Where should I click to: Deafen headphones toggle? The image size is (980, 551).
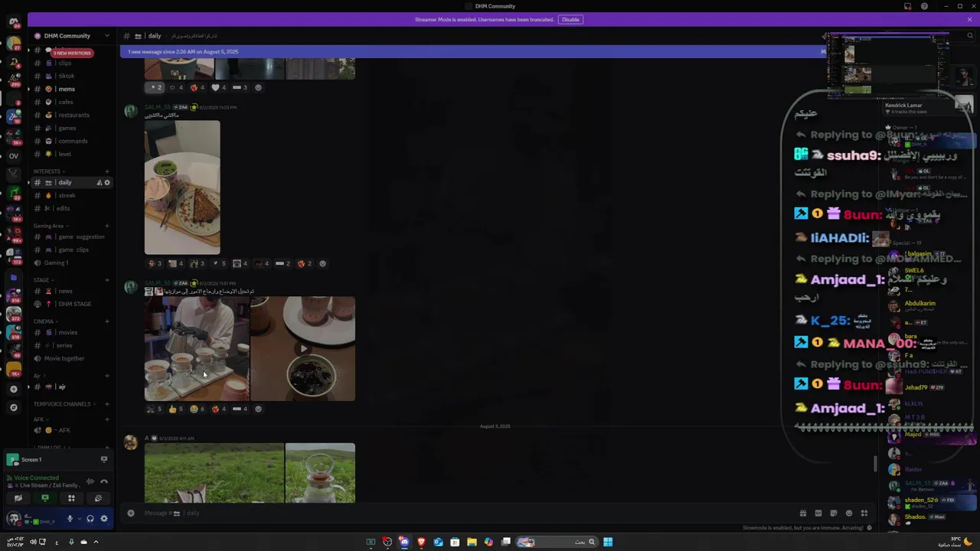90,519
